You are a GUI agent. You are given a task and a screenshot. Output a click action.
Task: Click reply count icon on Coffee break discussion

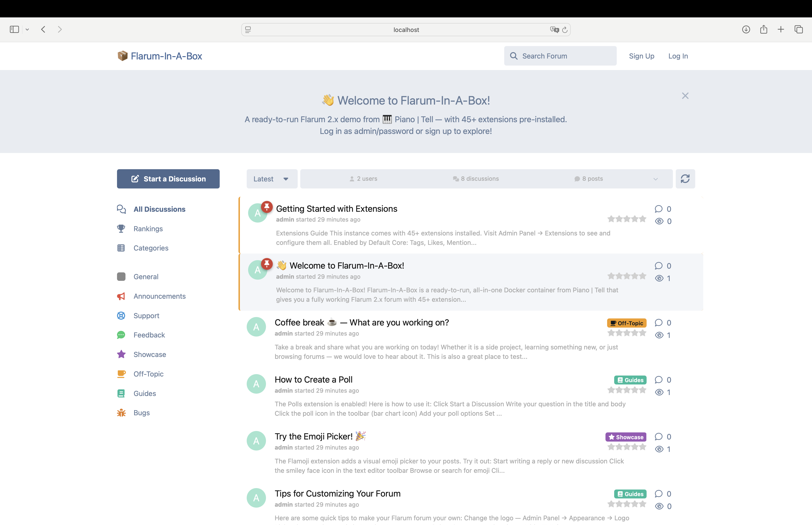click(x=658, y=322)
